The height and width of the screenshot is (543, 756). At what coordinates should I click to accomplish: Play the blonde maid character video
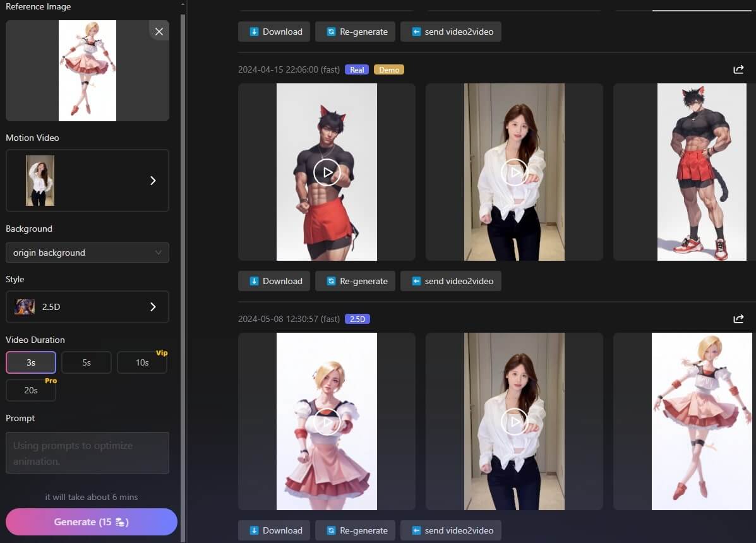coord(327,421)
